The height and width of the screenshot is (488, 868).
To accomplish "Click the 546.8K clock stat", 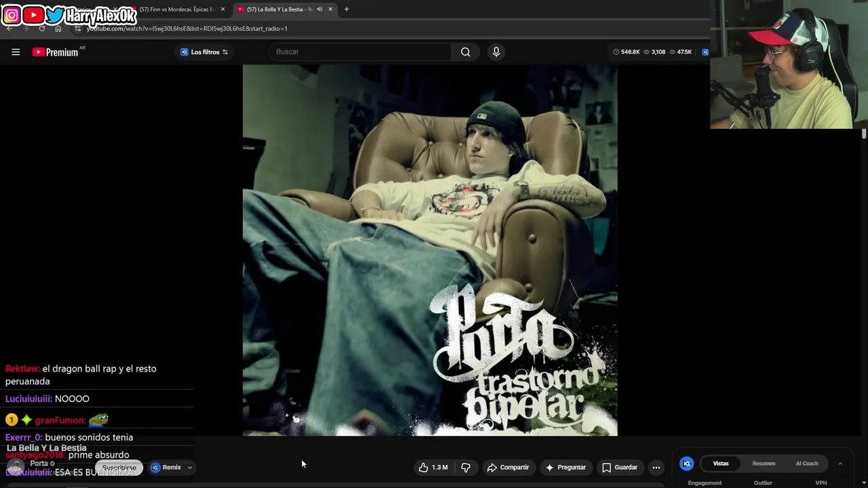I will pyautogui.click(x=626, y=52).
